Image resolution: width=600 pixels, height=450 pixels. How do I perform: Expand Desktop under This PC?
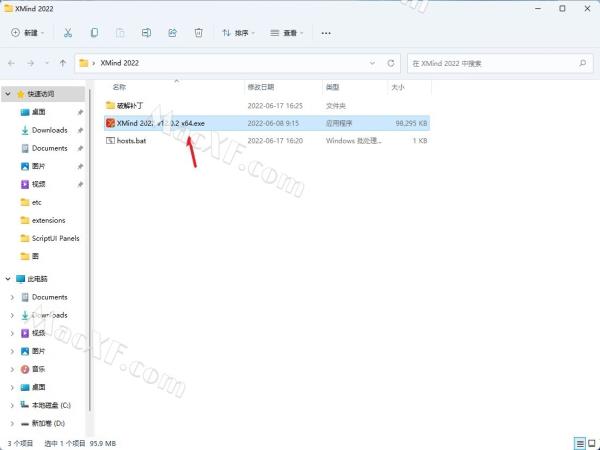click(x=12, y=387)
